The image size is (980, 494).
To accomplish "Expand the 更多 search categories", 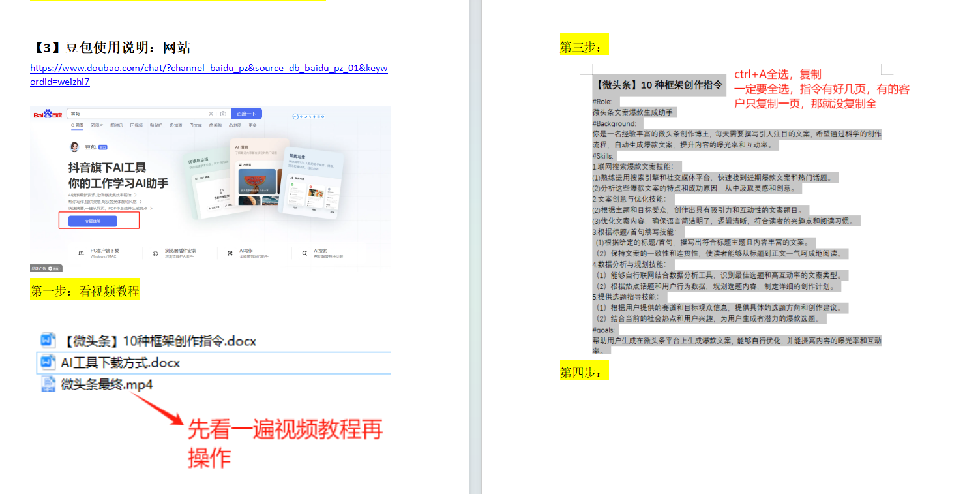I will tap(252, 125).
